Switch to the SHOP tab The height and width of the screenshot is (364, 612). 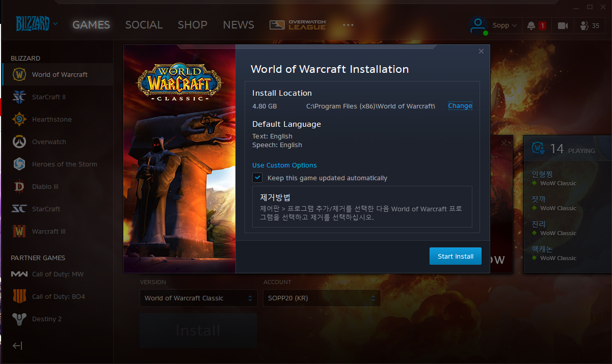(193, 25)
